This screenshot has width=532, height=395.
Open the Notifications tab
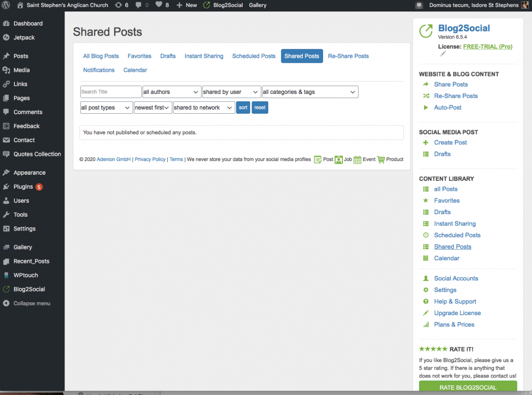click(x=99, y=70)
